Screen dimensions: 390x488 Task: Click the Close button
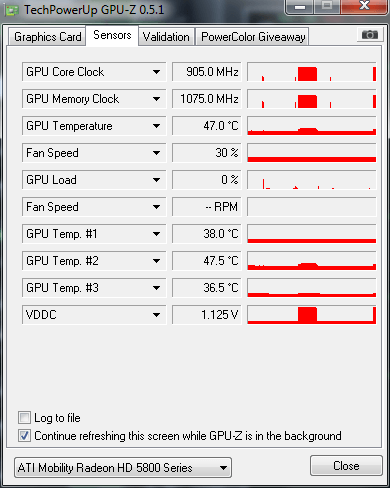coord(346,466)
